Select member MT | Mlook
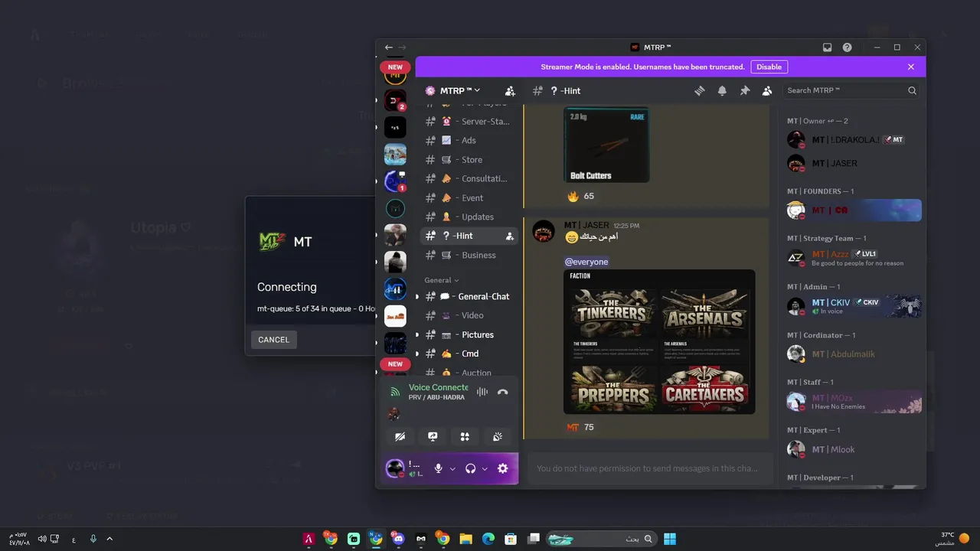This screenshot has height=551, width=980. click(x=853, y=449)
